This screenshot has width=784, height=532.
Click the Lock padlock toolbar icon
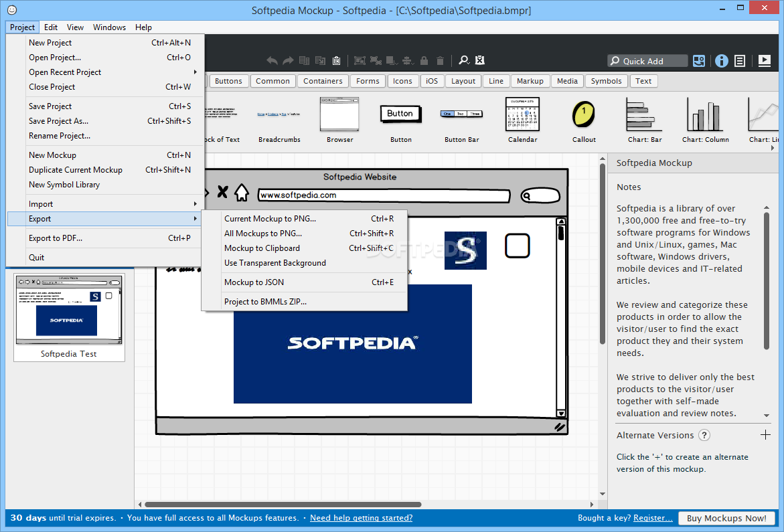(x=424, y=60)
